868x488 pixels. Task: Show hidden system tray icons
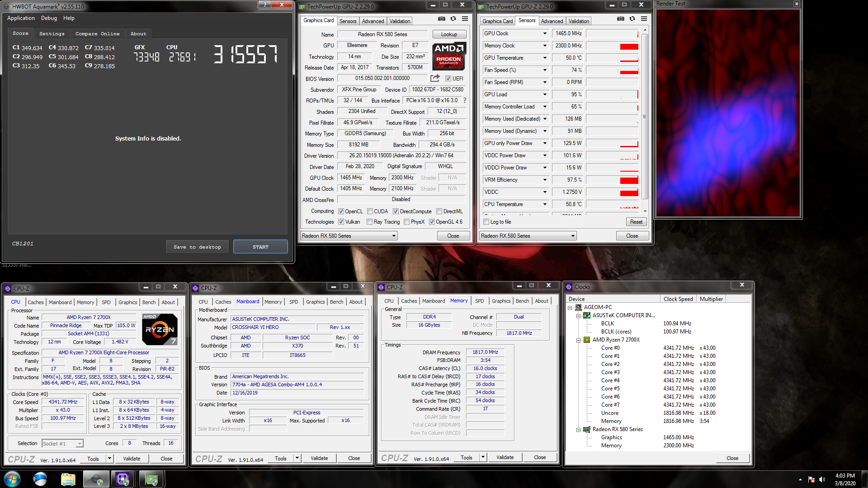pyautogui.click(x=800, y=479)
